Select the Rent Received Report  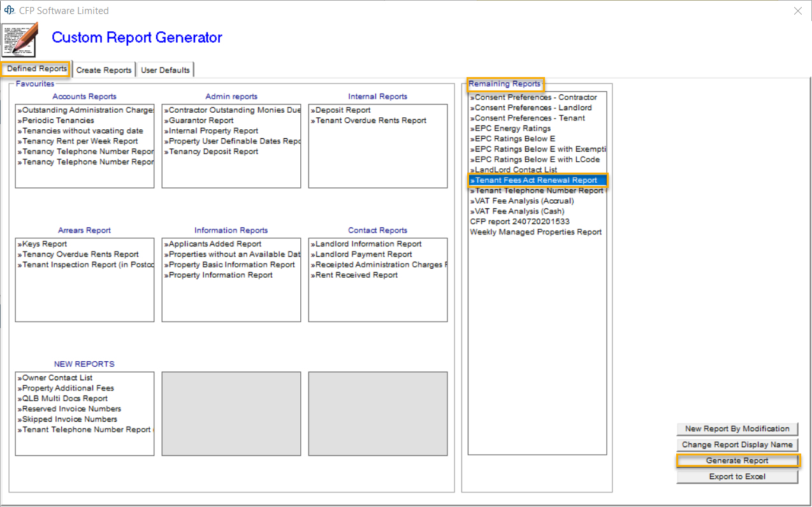click(x=354, y=275)
